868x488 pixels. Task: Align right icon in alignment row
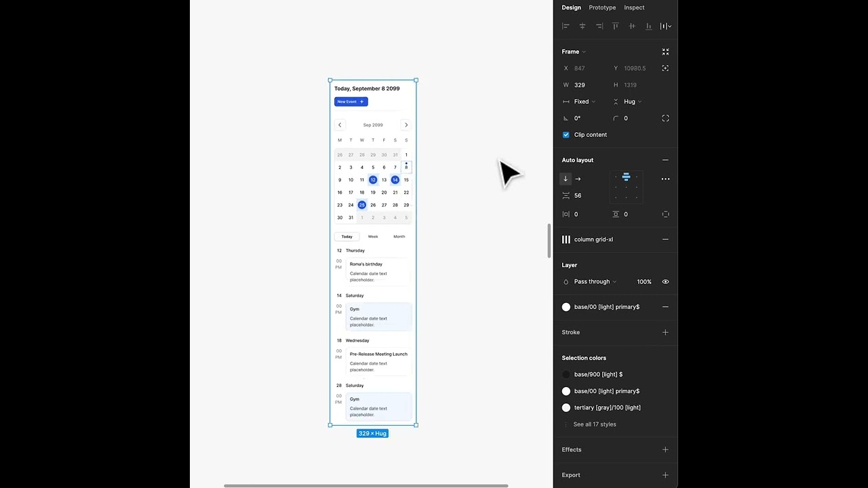tap(599, 26)
